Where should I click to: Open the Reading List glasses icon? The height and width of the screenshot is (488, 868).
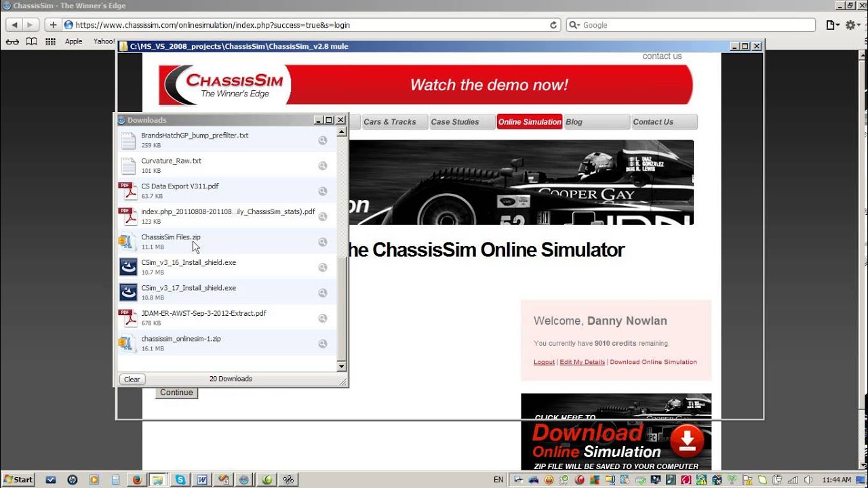(12, 41)
